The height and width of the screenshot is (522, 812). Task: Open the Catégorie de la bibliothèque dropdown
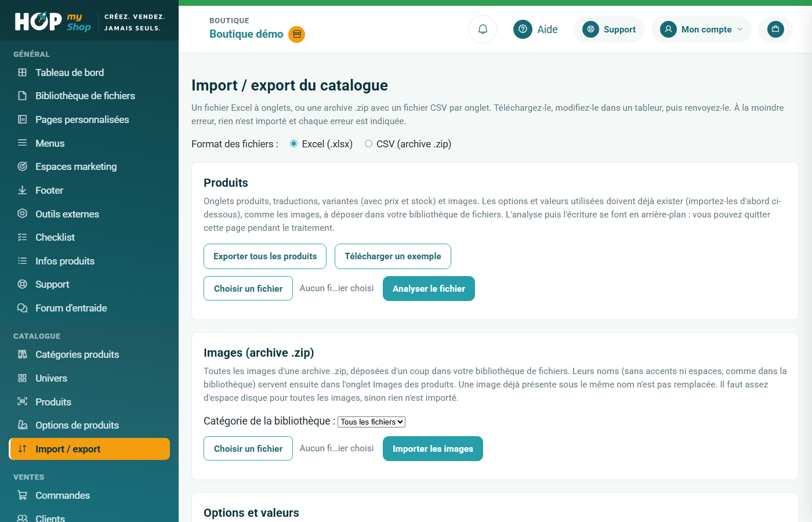[371, 422]
